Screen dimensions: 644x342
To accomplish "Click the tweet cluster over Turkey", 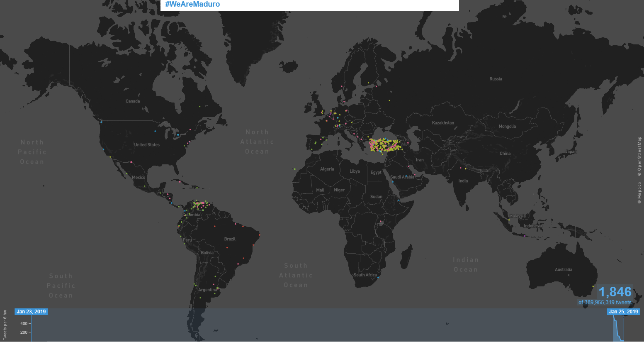I will 385,146.
